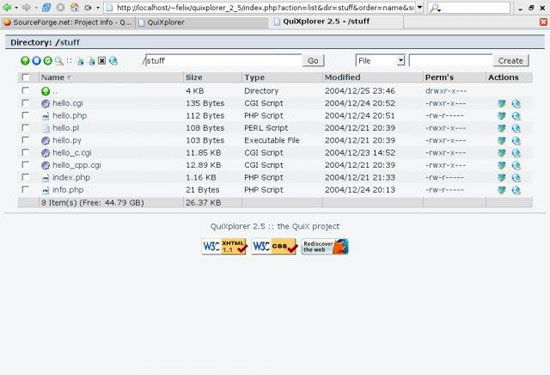Open the index.php file link
The height and width of the screenshot is (375, 550).
[x=71, y=178]
